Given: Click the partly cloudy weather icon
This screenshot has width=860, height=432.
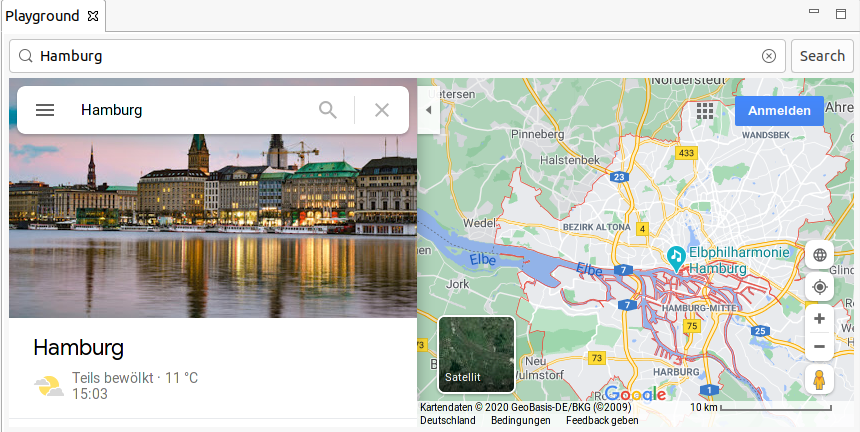Looking at the screenshot, I should pos(49,386).
